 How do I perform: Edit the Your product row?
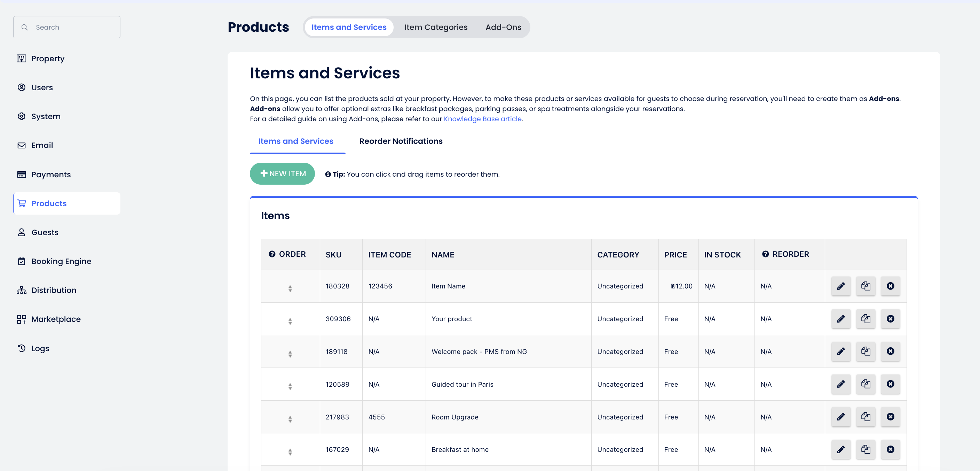click(841, 319)
